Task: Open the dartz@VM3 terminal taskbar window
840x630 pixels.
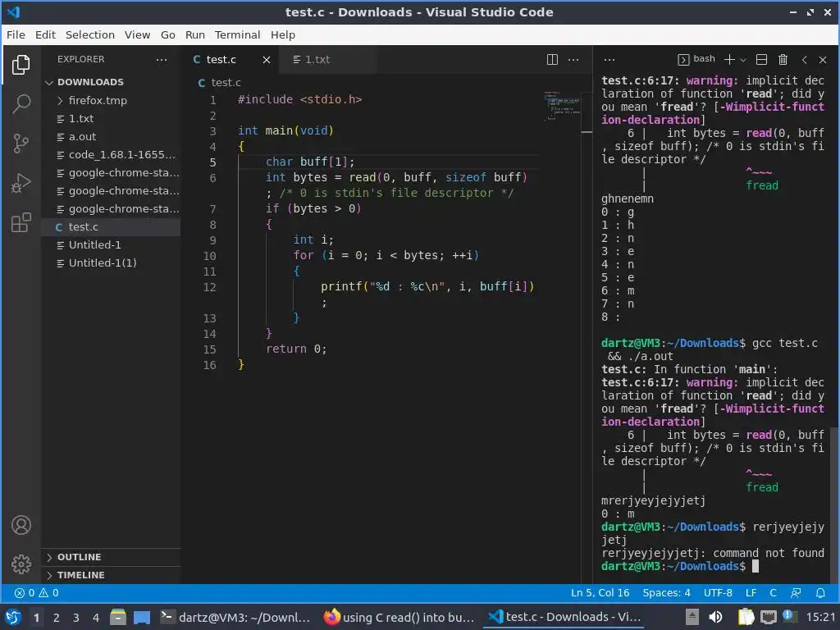Action: click(235, 617)
